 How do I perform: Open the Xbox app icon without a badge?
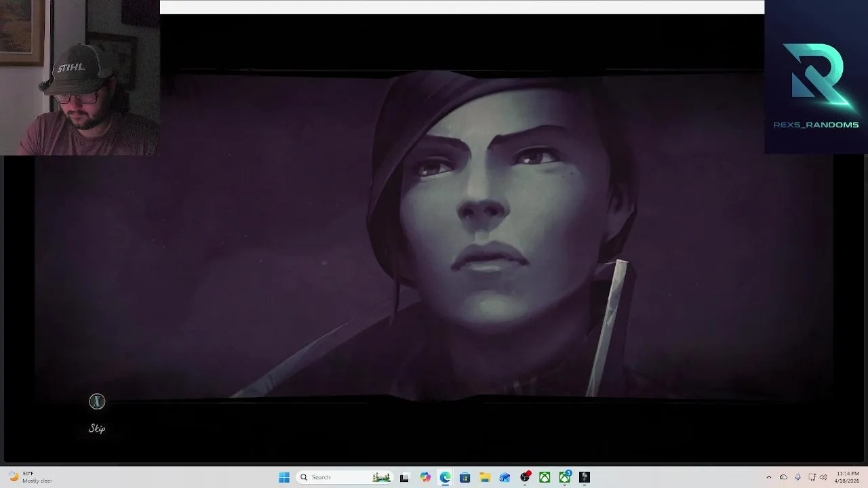coord(545,477)
